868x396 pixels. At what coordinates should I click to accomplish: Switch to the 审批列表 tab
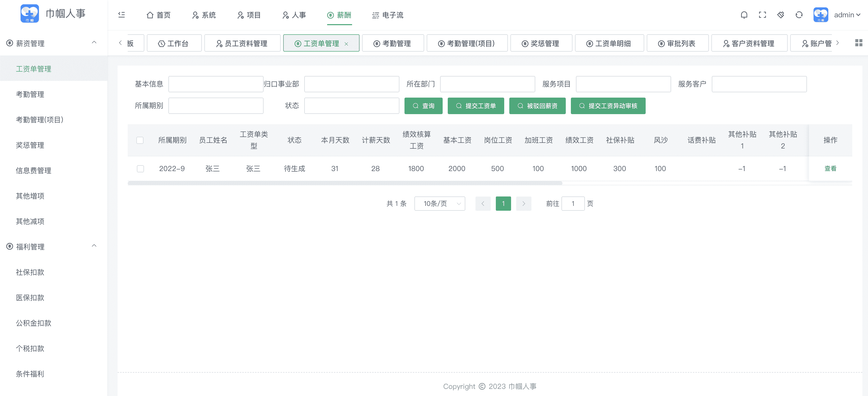(678, 43)
